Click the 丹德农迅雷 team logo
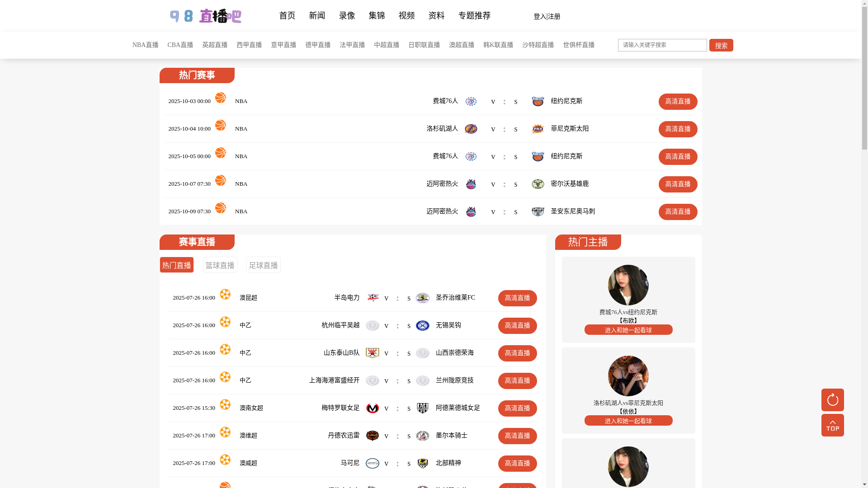This screenshot has height=488, width=868. click(x=373, y=436)
